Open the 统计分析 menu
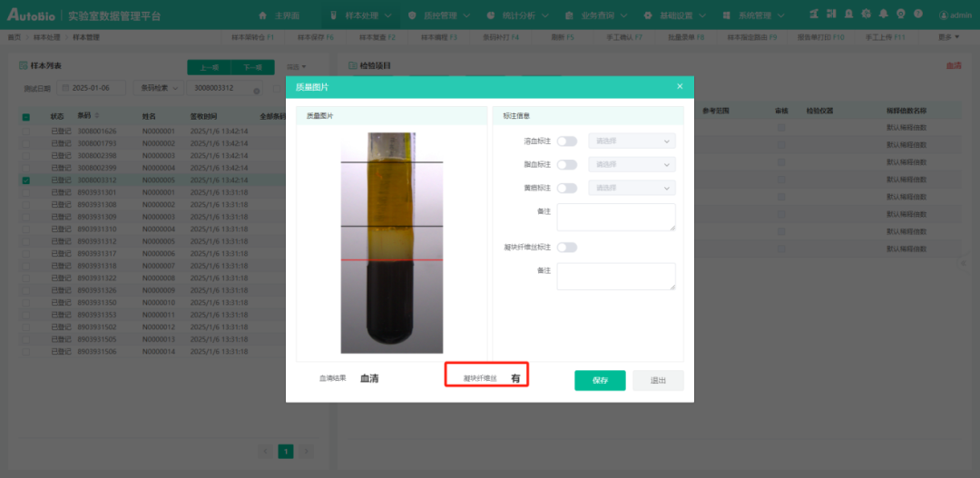Viewport: 980px width, 478px height. 518,15
